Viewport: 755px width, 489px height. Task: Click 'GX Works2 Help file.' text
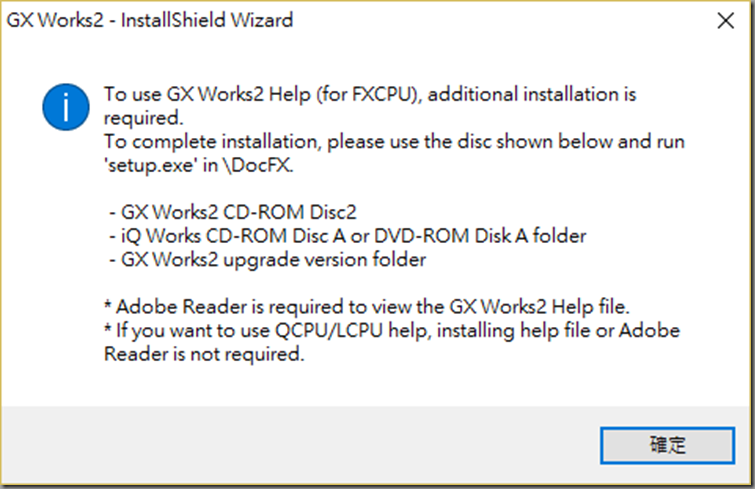[539, 307]
